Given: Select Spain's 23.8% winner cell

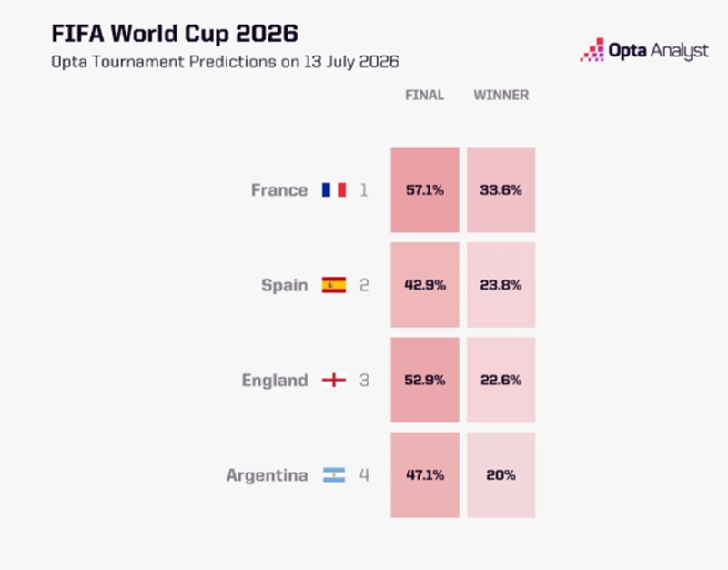Looking at the screenshot, I should 501,285.
